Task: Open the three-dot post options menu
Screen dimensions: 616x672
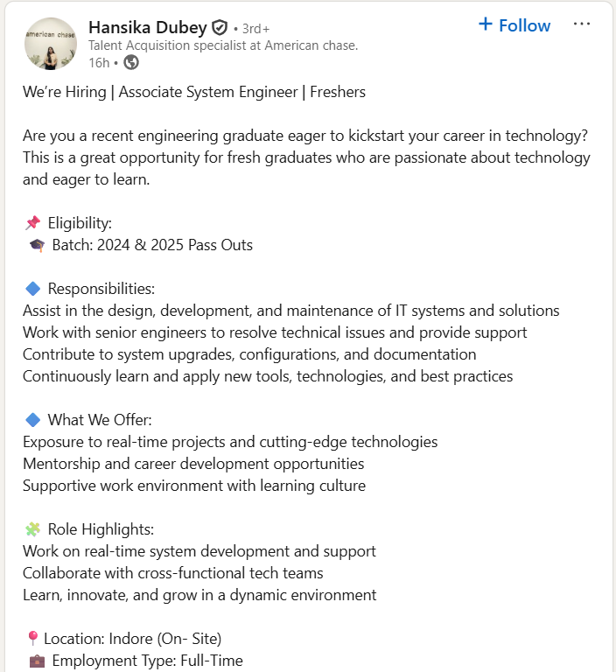Action: [x=582, y=24]
